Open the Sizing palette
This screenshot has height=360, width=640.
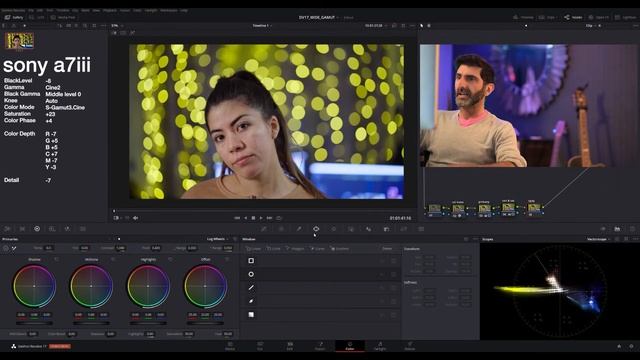coord(404,229)
